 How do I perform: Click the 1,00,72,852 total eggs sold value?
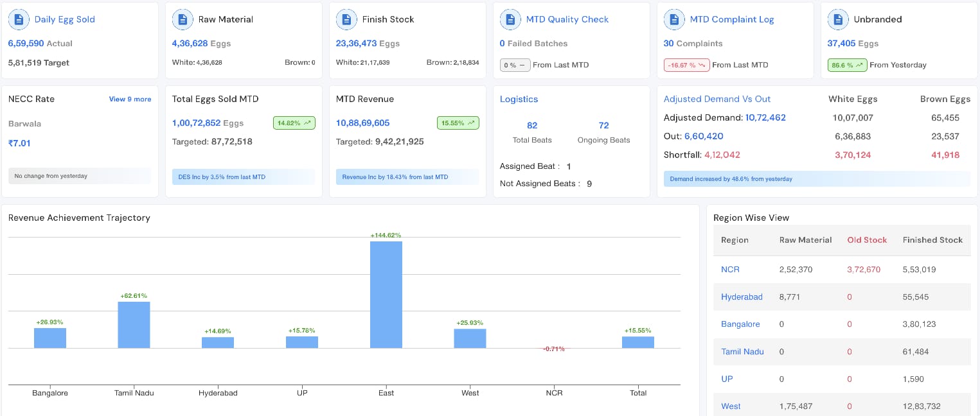pos(196,123)
